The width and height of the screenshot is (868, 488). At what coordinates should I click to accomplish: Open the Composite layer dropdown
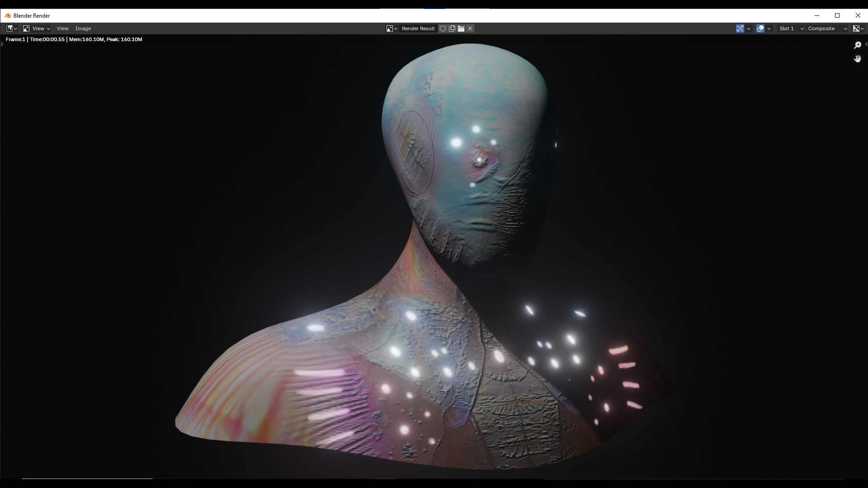[x=827, y=28]
